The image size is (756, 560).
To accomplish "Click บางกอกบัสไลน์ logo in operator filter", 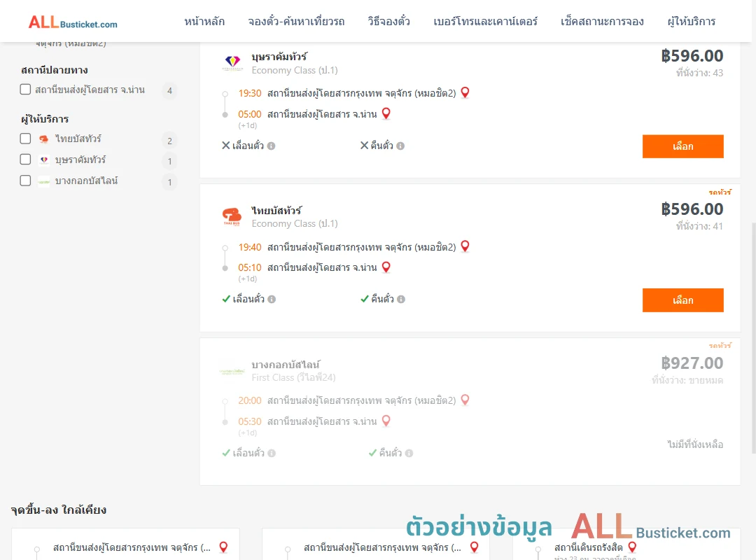I will click(x=44, y=181).
